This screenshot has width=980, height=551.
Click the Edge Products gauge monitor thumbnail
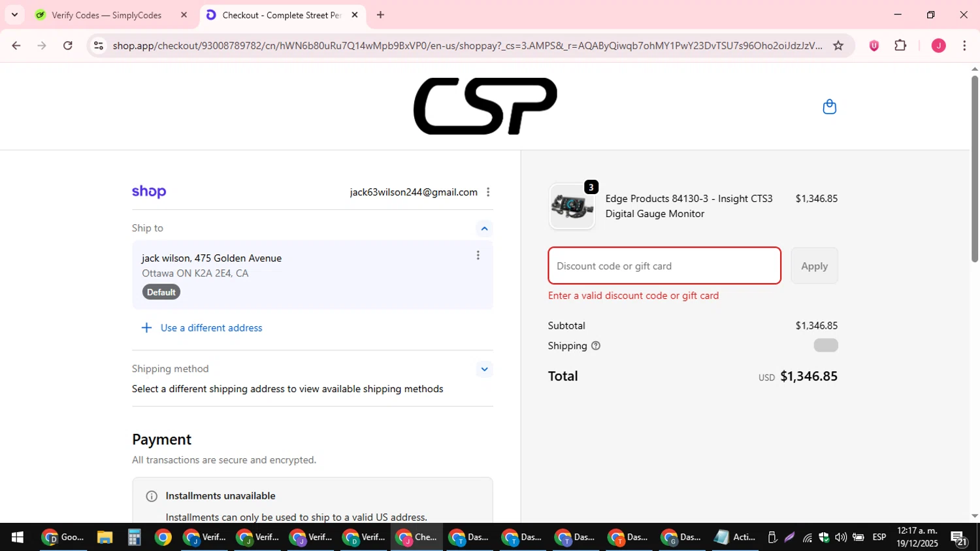572,207
